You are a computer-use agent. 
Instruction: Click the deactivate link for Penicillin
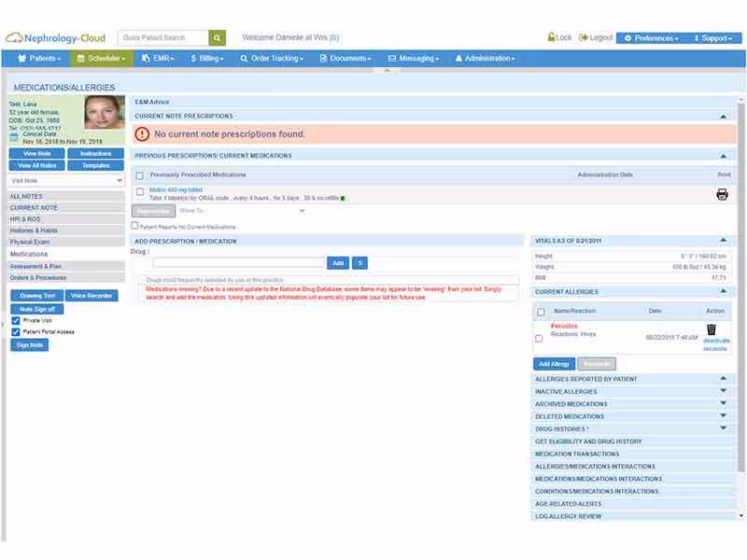[716, 341]
